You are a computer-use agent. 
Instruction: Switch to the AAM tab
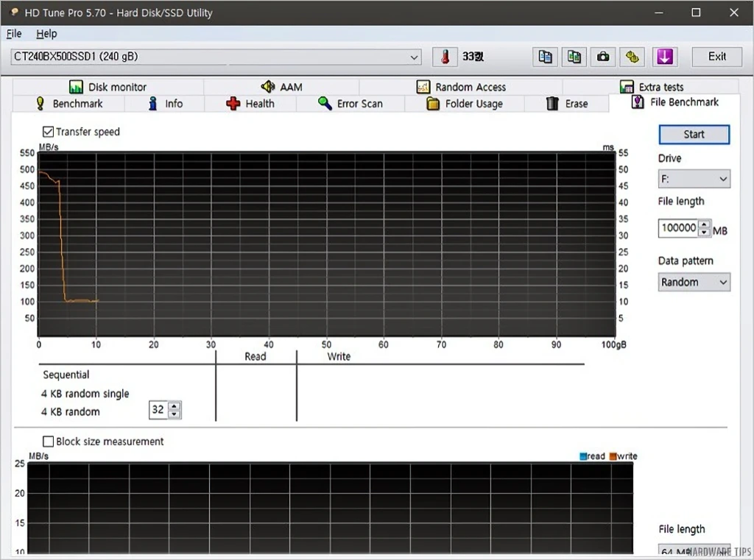[281, 87]
